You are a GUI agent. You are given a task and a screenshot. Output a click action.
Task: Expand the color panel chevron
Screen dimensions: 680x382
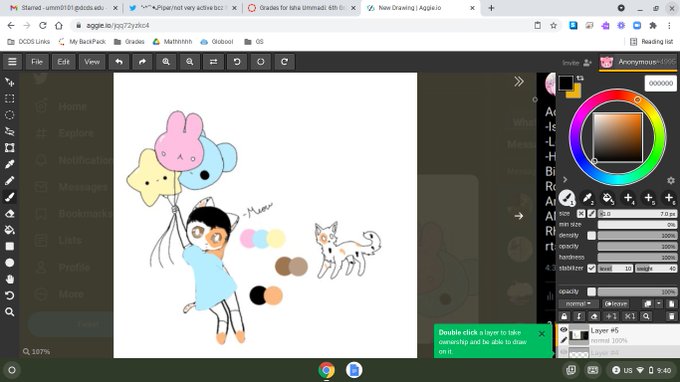565,180
